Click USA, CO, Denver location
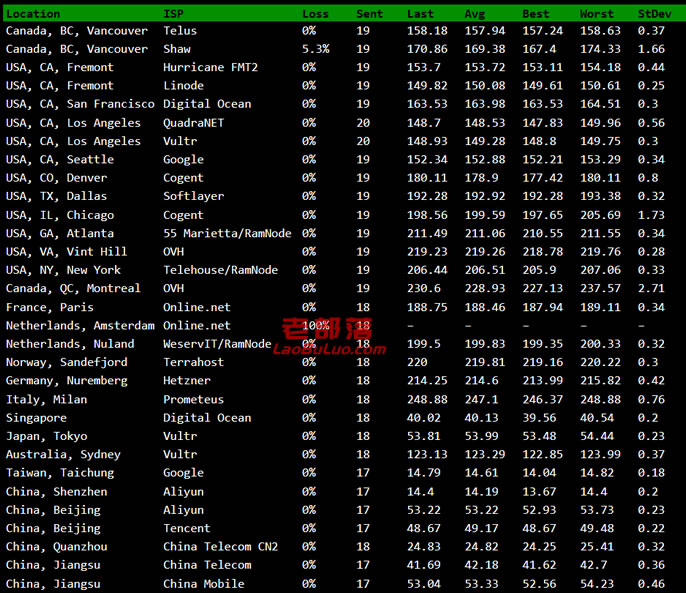 tap(56, 178)
